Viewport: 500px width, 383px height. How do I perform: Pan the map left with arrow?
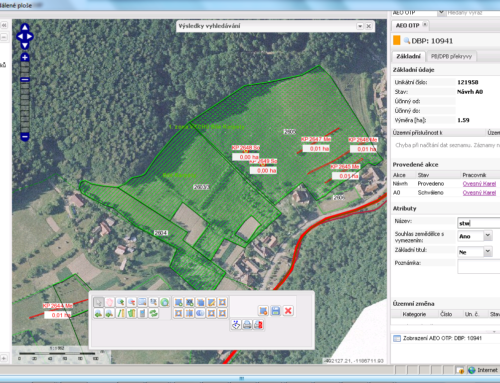tap(20, 37)
